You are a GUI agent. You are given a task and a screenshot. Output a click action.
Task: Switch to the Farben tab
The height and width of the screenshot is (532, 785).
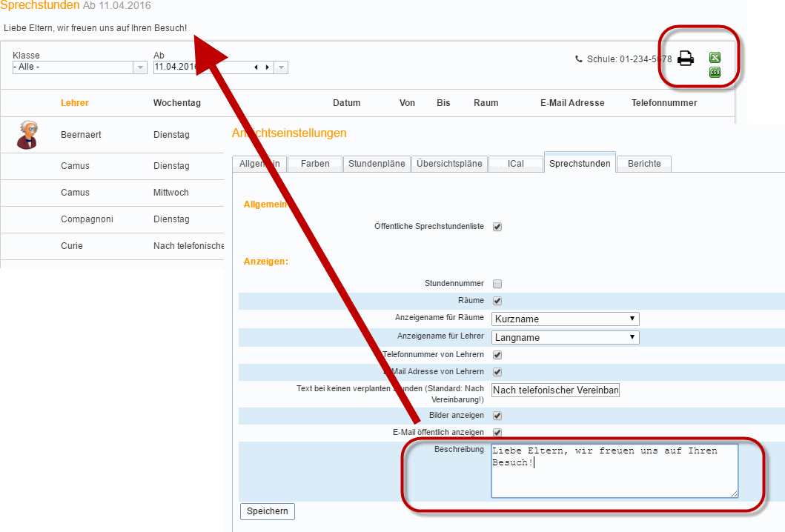[315, 164]
